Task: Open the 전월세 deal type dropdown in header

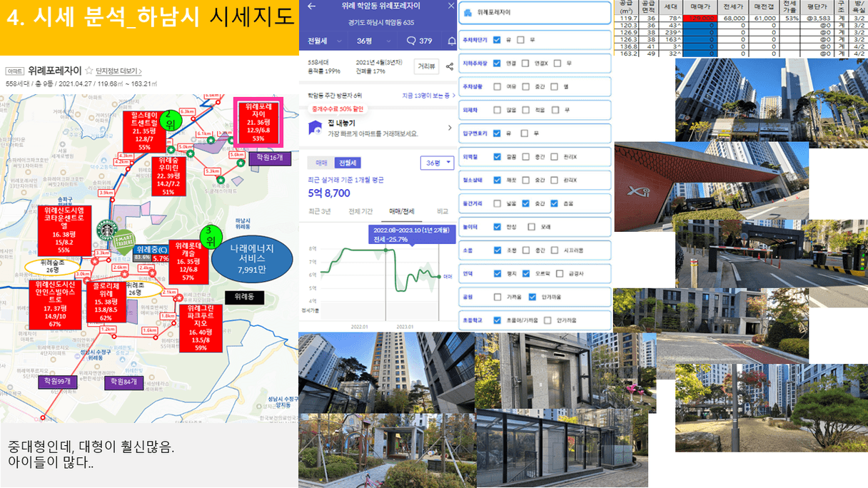Action: pyautogui.click(x=323, y=41)
